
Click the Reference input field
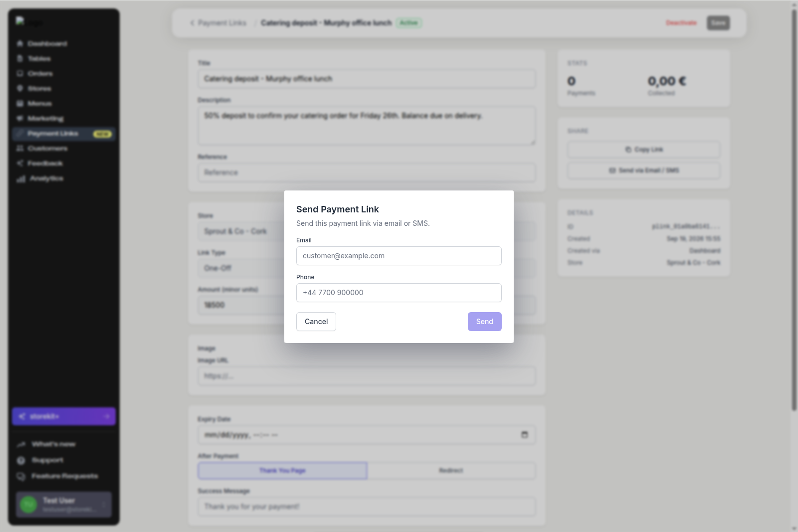pos(367,173)
